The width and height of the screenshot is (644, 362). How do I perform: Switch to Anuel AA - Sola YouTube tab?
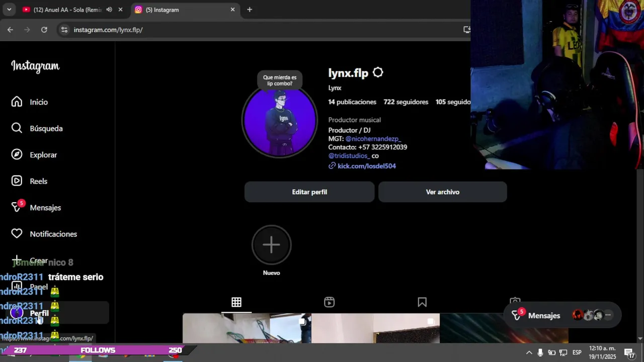coord(67,10)
